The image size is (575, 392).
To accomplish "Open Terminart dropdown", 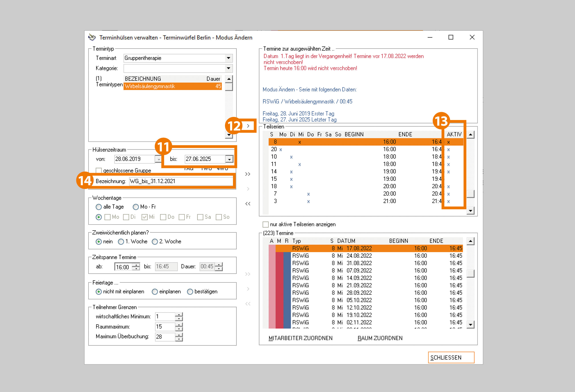I will pyautogui.click(x=228, y=58).
